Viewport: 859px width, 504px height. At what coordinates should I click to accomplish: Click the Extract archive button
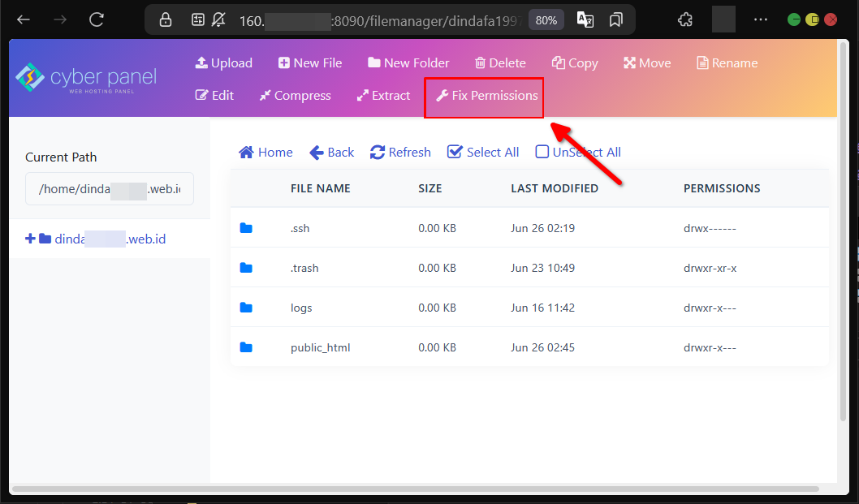point(383,96)
